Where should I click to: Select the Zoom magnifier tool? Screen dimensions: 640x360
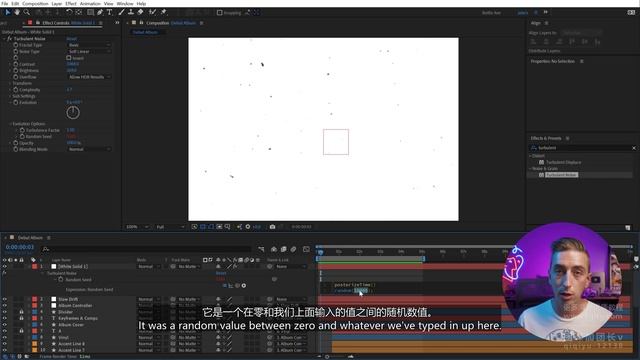tap(27, 13)
